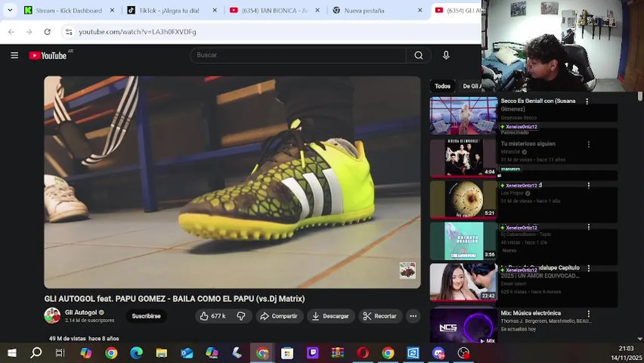Click the YouTube search field
Image resolution: width=644 pixels, height=363 pixels.
click(298, 55)
